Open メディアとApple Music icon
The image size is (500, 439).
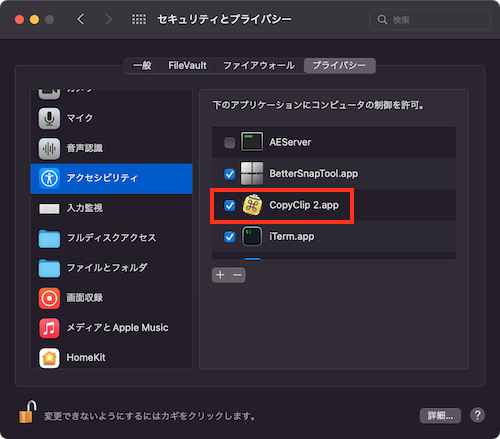49,328
